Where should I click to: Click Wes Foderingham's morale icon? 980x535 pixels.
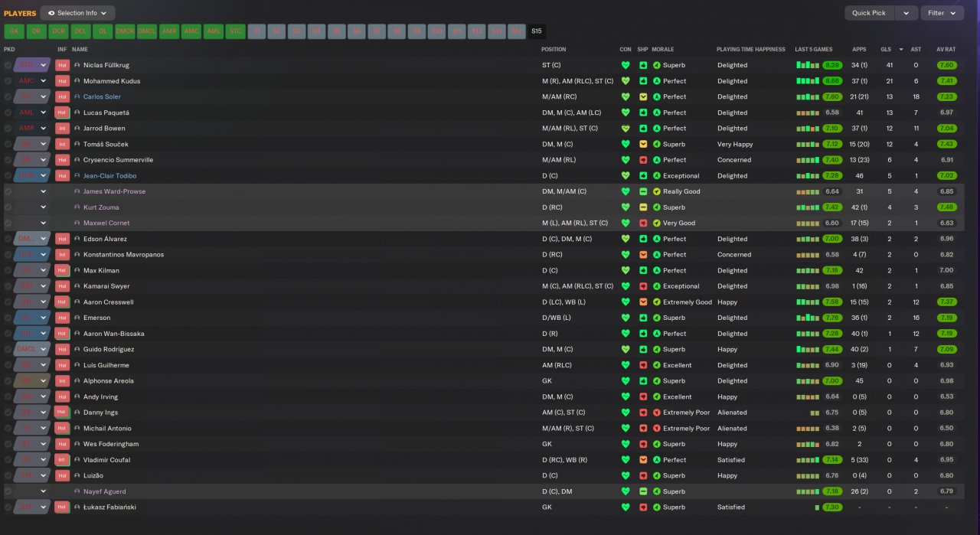pyautogui.click(x=656, y=444)
